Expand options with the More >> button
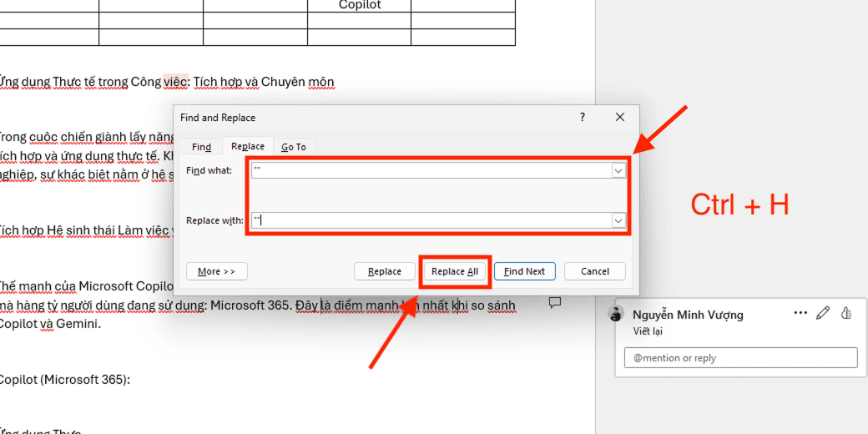Screen dimensions: 868x434 tap(217, 271)
